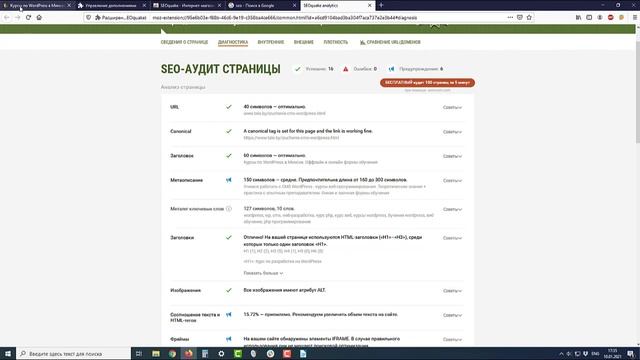Expand Советы for the meta keywords row
This screenshot has width=640, height=360.
[452, 209]
